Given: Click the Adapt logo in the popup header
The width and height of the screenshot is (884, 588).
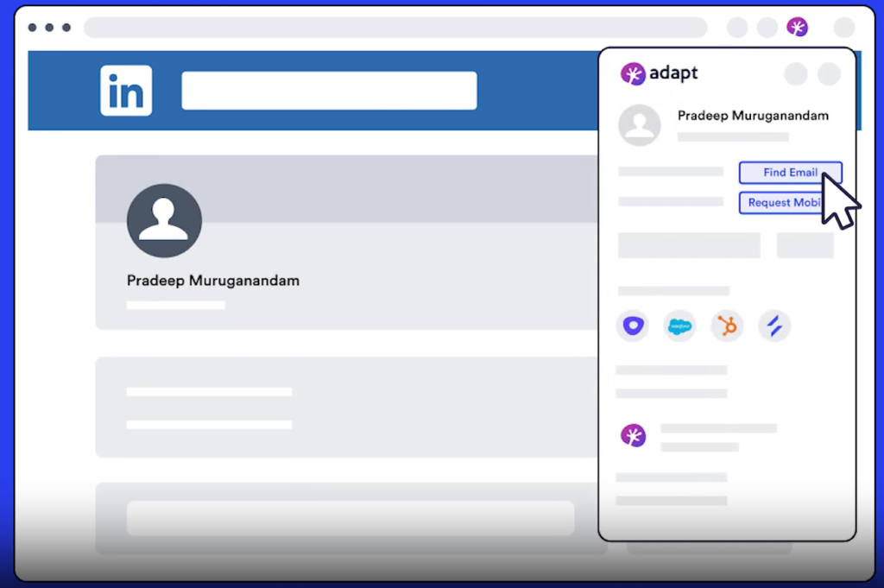Looking at the screenshot, I should click(x=659, y=73).
